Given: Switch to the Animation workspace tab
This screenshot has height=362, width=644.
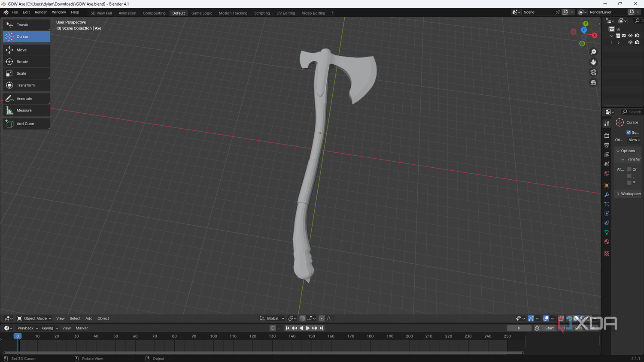Looking at the screenshot, I should [128, 13].
